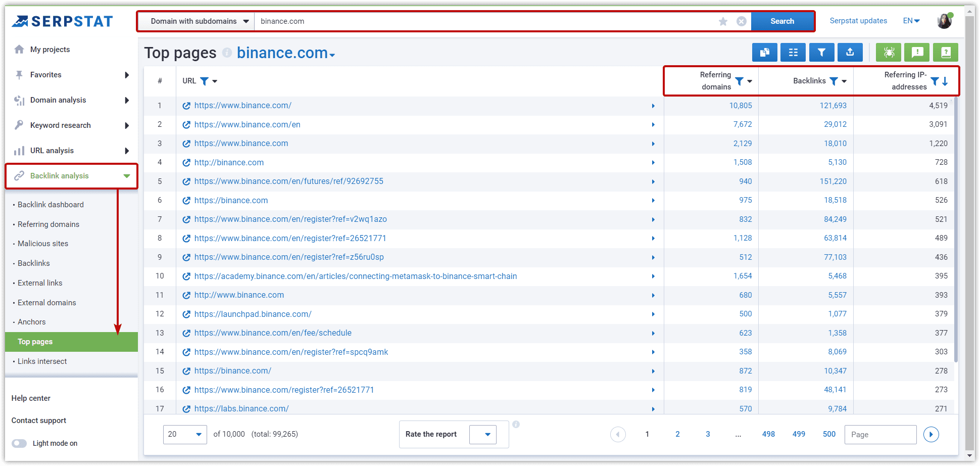Click the binance.com search input field
The width and height of the screenshot is (980, 466).
485,21
